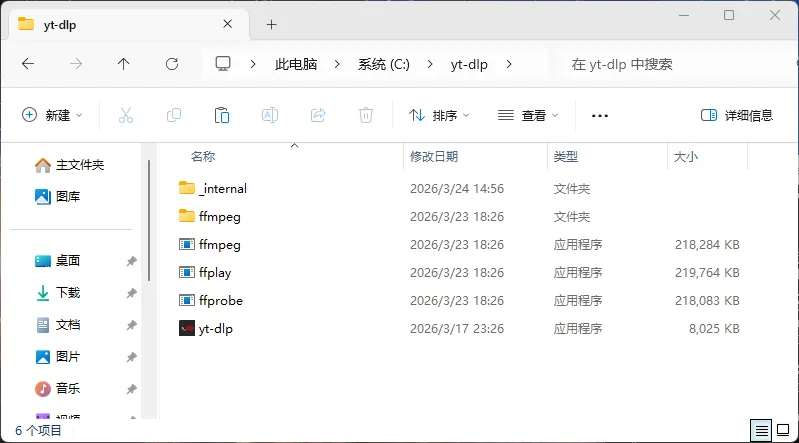This screenshot has width=799, height=443.
Task: Go up one folder level
Action: click(x=123, y=64)
